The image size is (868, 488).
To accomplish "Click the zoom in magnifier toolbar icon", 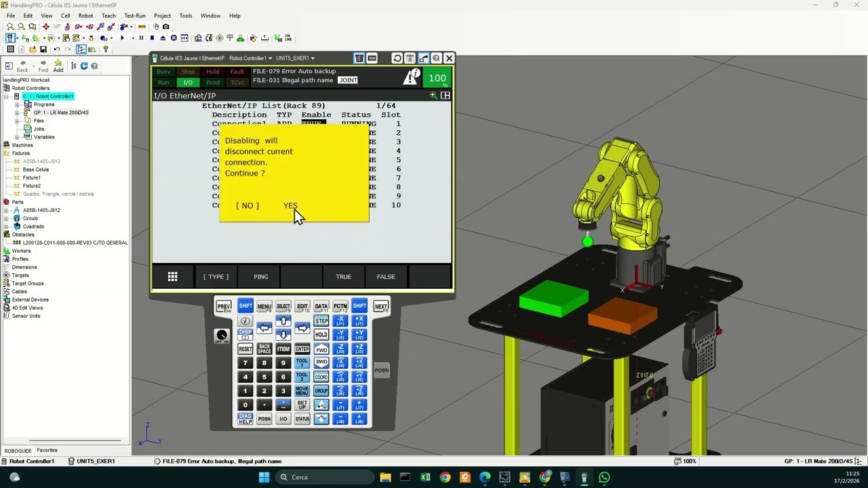I will 10,27.
